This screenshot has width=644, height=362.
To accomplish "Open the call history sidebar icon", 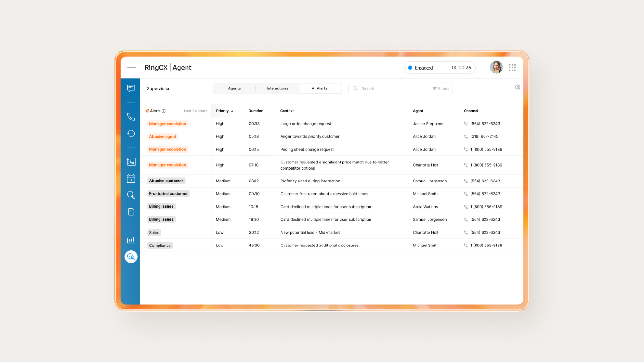I will point(131,133).
